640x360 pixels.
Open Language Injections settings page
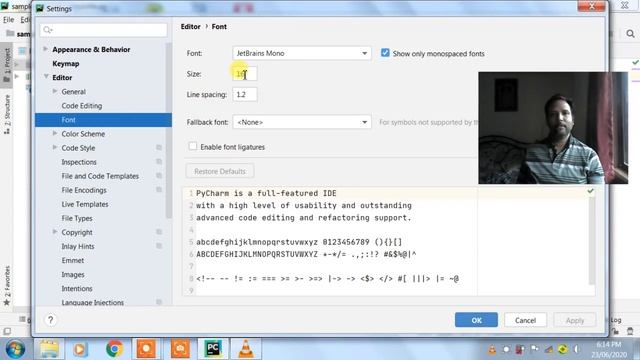pyautogui.click(x=92, y=302)
